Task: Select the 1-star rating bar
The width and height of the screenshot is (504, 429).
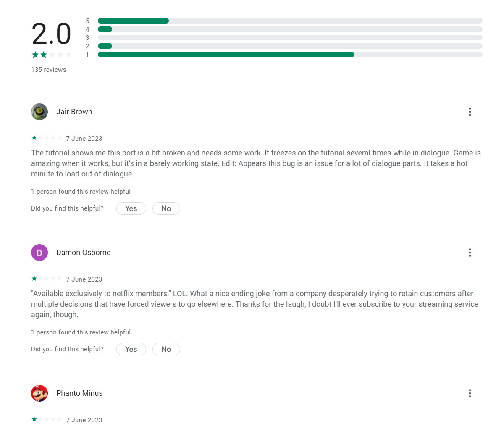Action: [x=290, y=55]
